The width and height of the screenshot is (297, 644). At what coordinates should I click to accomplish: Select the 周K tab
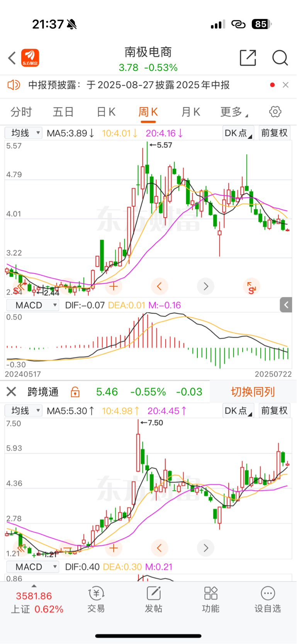pyautogui.click(x=148, y=112)
